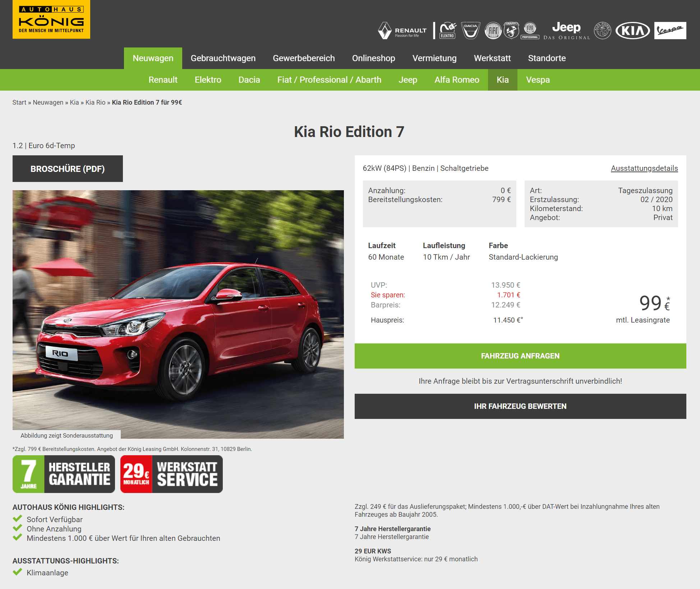Image resolution: width=700 pixels, height=589 pixels.
Task: Click the Kia Rio Edition 7 heading
Action: point(349,132)
